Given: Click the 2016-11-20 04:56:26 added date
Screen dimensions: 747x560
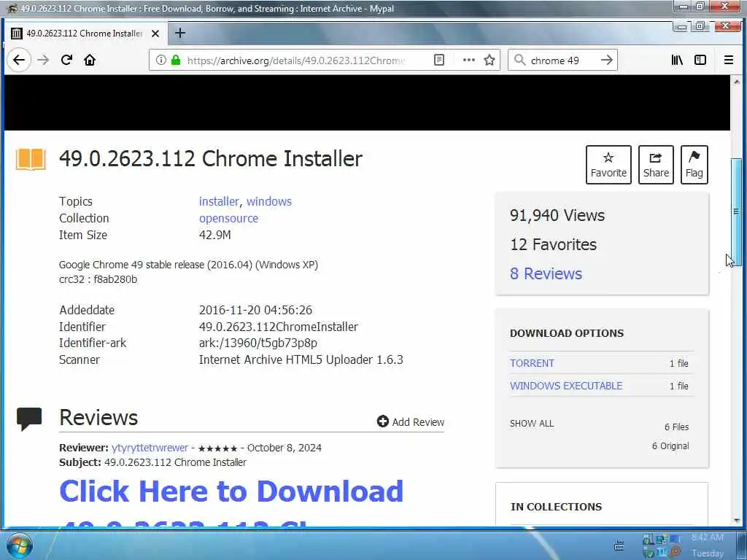Looking at the screenshot, I should [x=256, y=310].
